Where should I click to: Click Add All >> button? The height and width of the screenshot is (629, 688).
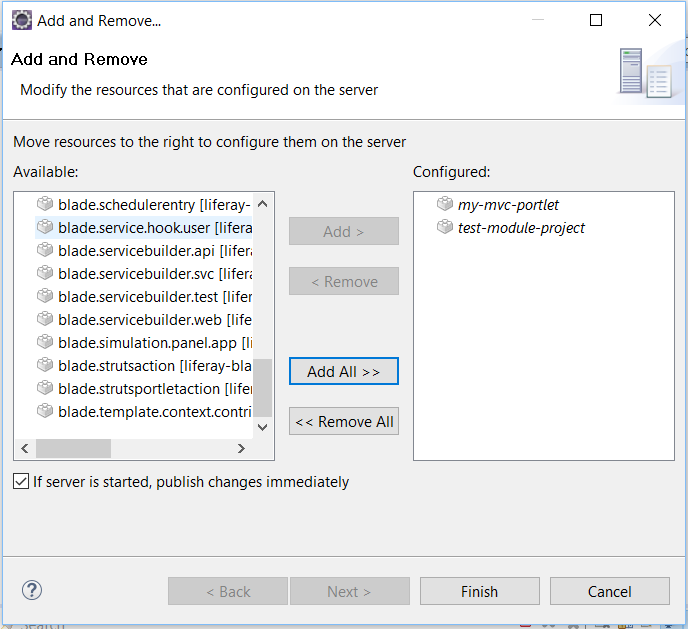(344, 371)
